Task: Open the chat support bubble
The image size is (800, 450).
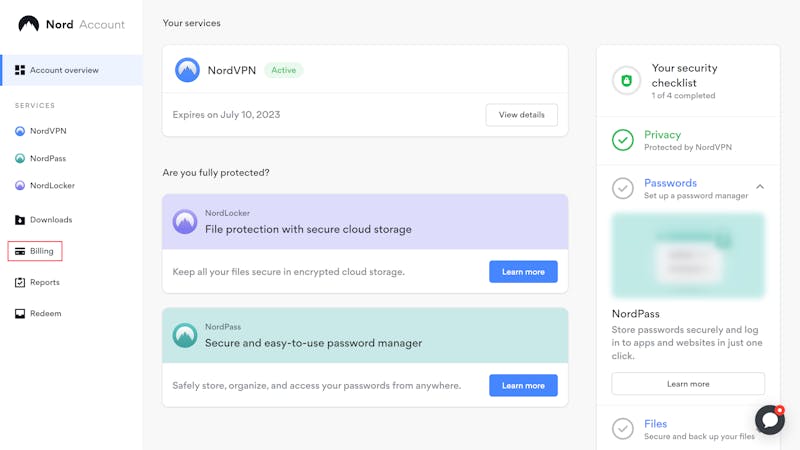Action: pyautogui.click(x=769, y=420)
